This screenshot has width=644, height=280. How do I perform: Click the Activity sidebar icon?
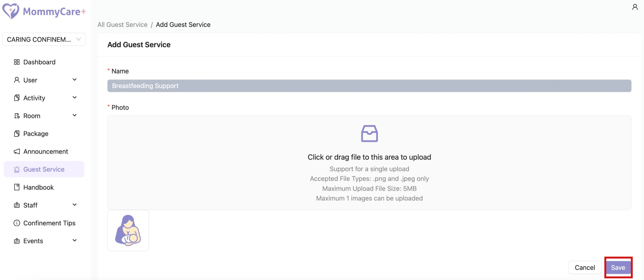[17, 98]
